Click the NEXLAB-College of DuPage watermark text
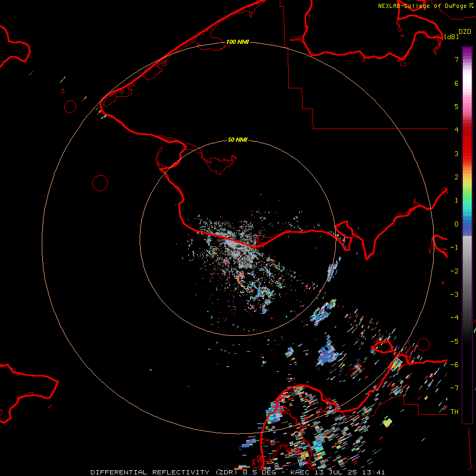 pyautogui.click(x=425, y=6)
